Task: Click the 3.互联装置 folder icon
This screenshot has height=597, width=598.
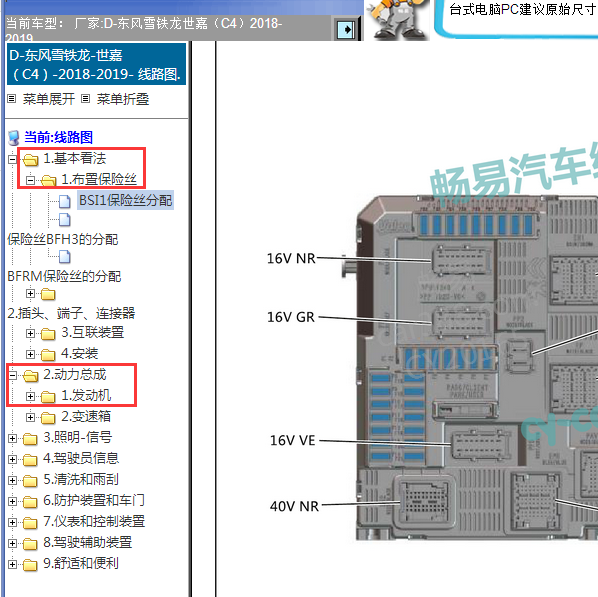Action: pyautogui.click(x=48, y=334)
